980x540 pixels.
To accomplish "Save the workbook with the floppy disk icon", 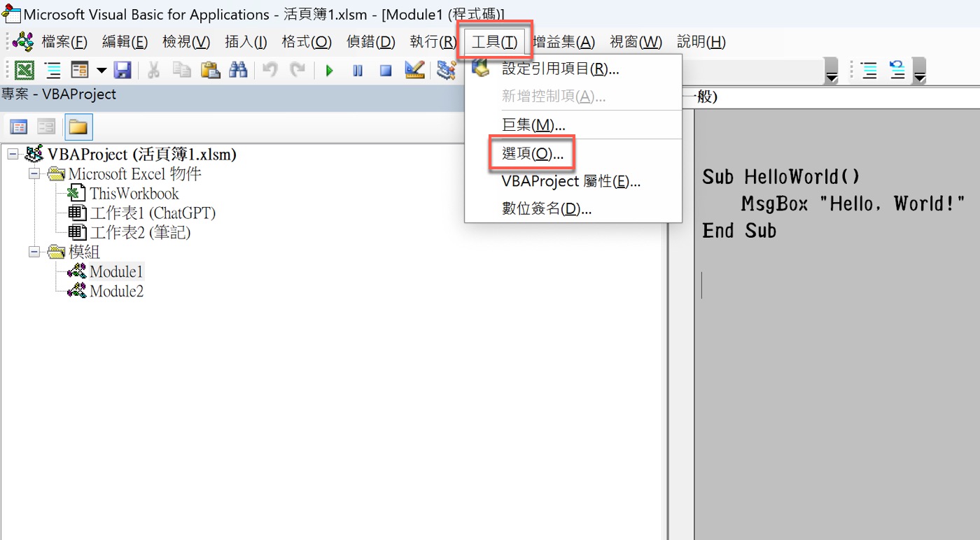I will click(x=122, y=70).
